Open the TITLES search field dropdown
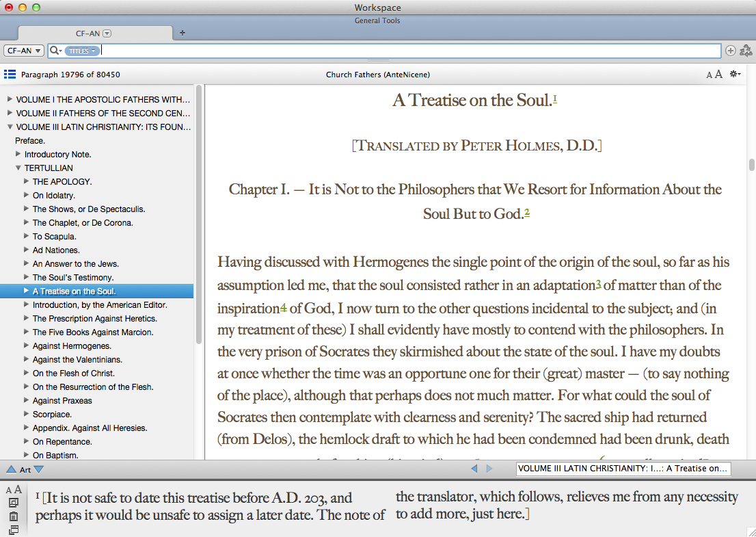 [82, 51]
